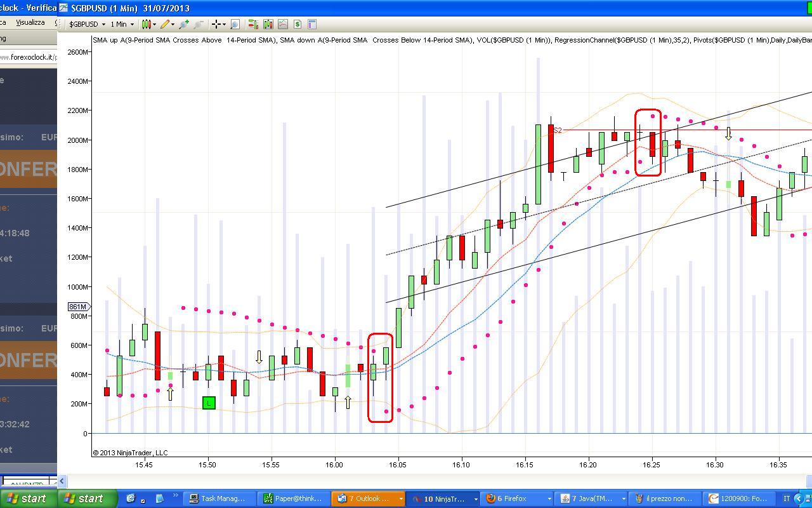Click the chart scrollbar left arrow
Viewport: 812px width, 508px height.
(62, 481)
